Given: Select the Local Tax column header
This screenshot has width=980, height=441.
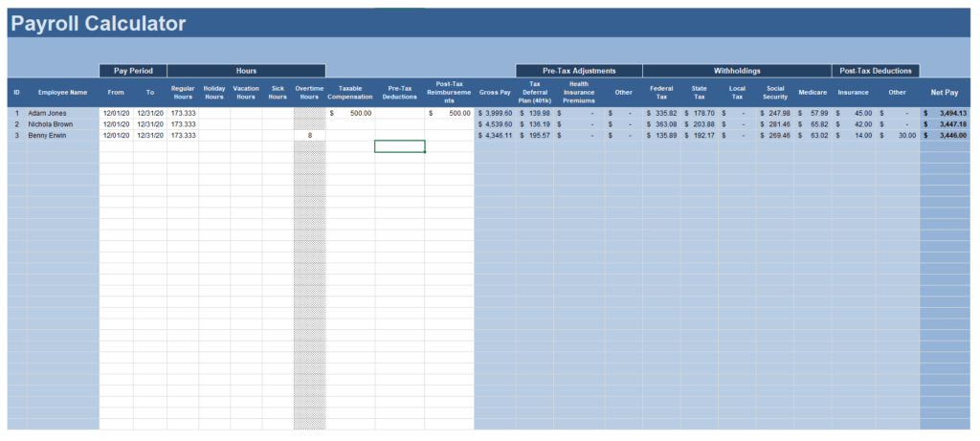Looking at the screenshot, I should tap(737, 93).
